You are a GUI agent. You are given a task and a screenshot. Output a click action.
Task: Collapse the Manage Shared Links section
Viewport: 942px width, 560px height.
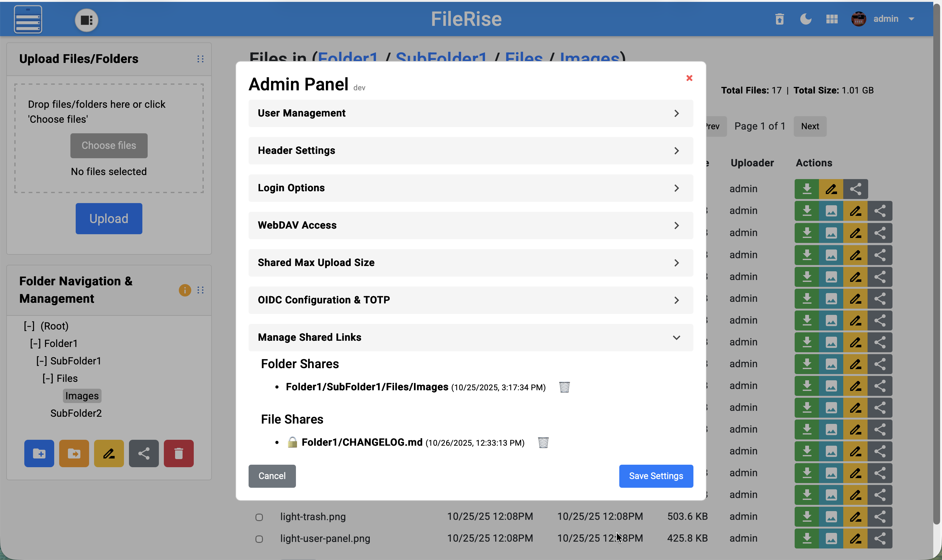(470, 337)
